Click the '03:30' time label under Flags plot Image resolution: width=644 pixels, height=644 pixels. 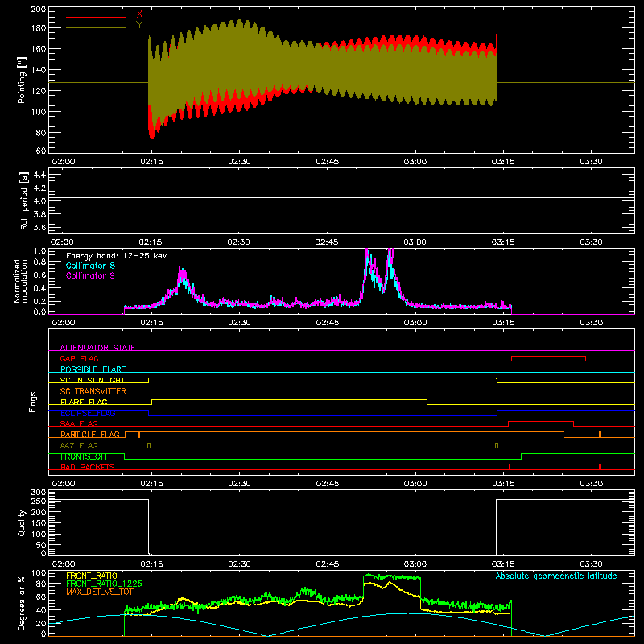pyautogui.click(x=591, y=484)
